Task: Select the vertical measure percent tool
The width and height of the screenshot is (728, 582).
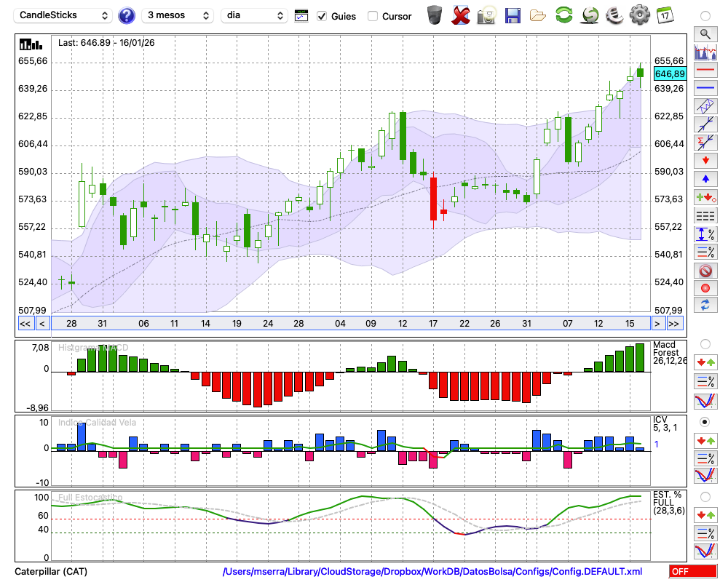Action: [x=705, y=234]
